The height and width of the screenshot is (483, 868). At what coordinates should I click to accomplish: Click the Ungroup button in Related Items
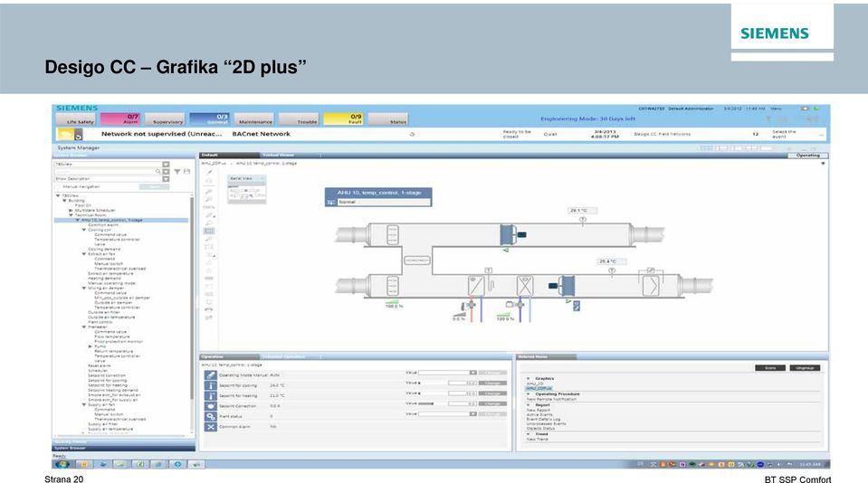click(x=805, y=368)
